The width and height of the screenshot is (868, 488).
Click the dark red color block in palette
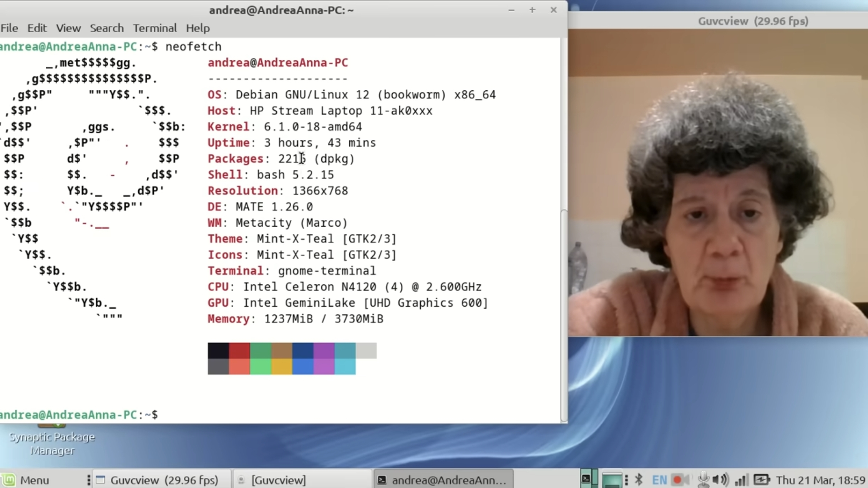239,350
